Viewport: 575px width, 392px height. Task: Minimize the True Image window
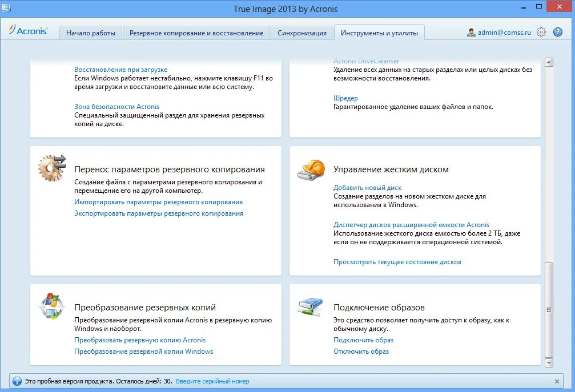[524, 7]
